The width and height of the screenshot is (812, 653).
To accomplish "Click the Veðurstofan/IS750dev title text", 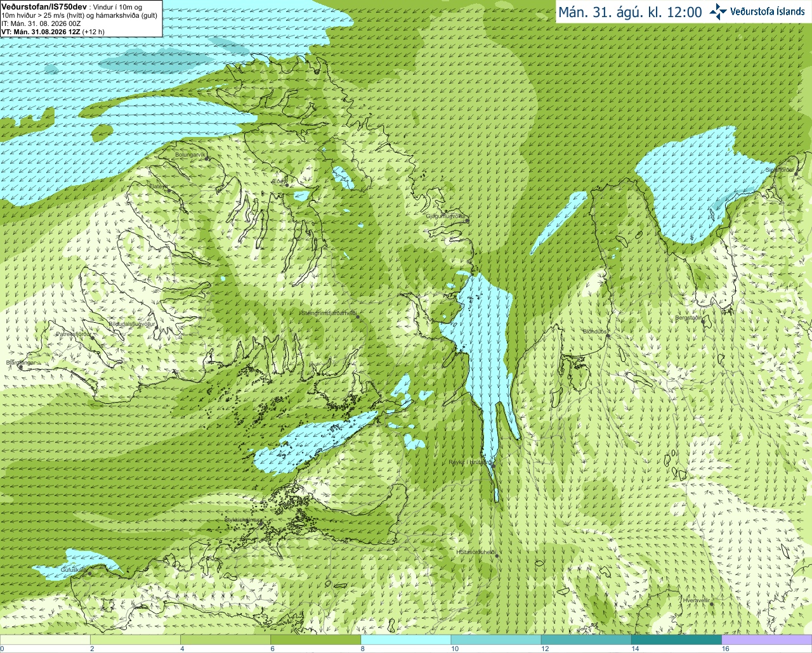I will pos(44,6).
